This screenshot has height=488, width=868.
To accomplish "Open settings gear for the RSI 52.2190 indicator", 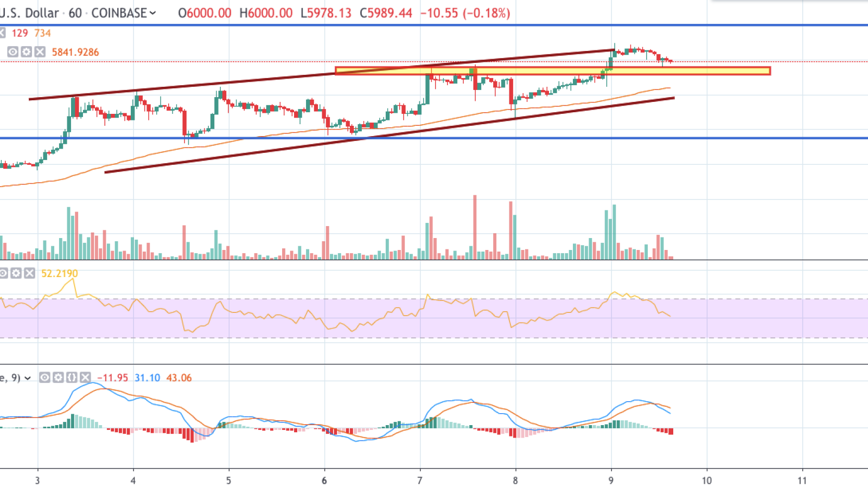I will (16, 273).
